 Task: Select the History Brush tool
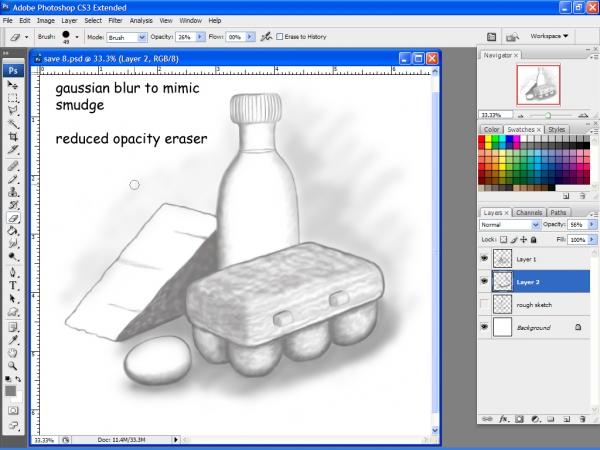tap(13, 205)
